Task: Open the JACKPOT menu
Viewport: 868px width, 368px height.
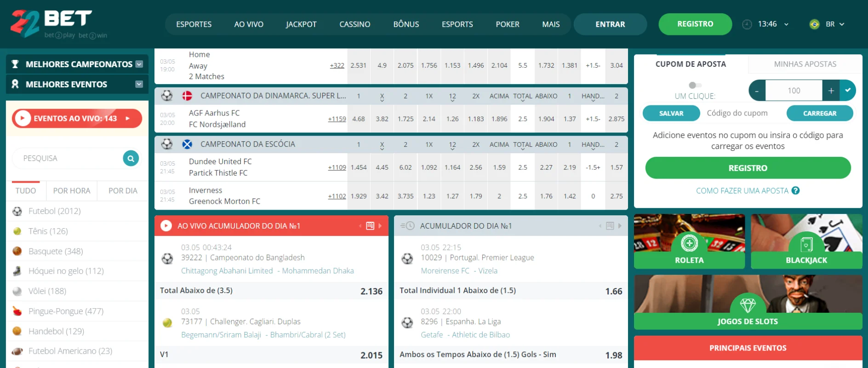Action: tap(301, 24)
